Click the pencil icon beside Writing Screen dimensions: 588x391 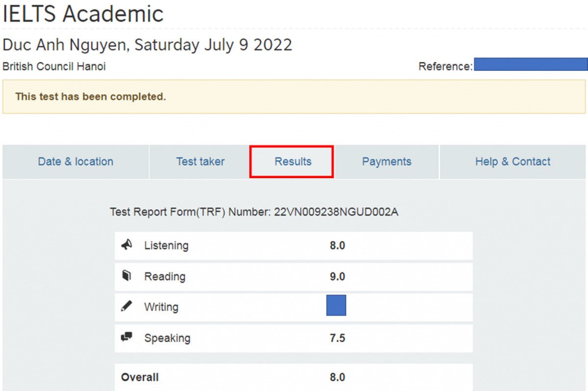[127, 307]
